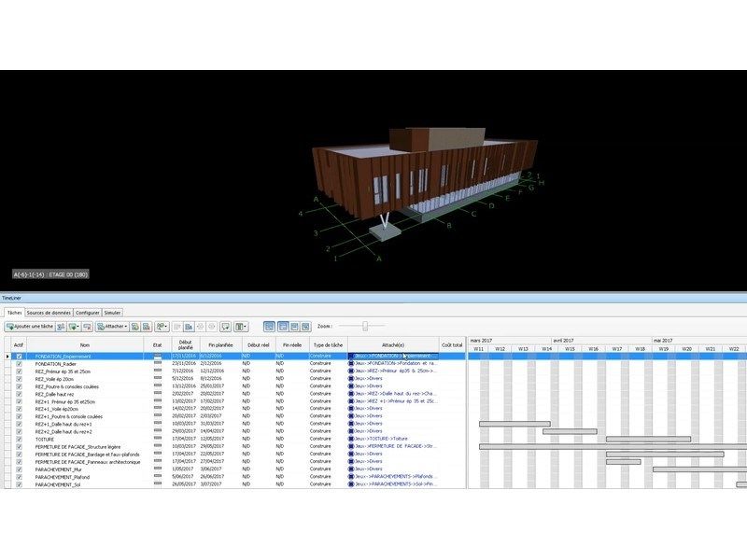Click the insert task icon beside 'Ajouter une tâche'
The image size is (747, 560).
coord(61,327)
